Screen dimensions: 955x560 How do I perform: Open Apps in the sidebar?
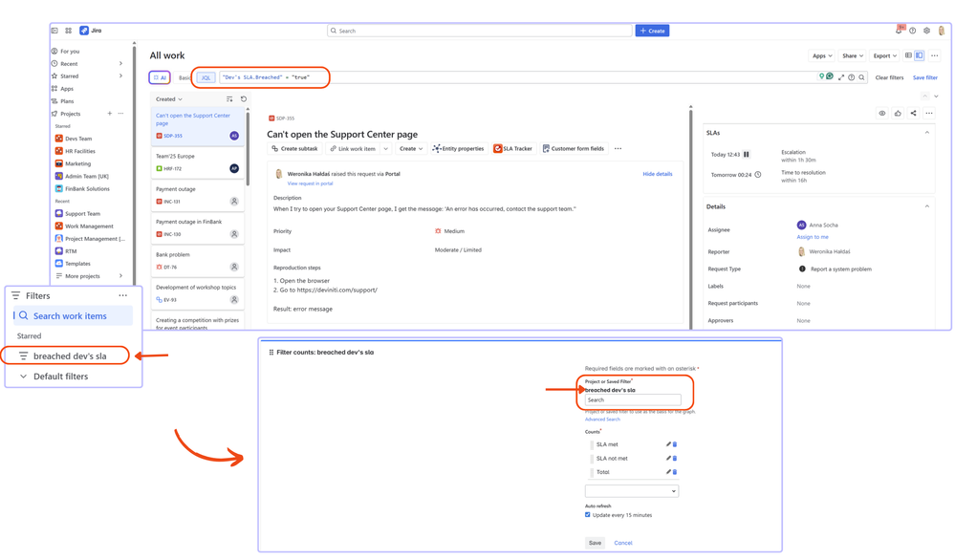66,88
